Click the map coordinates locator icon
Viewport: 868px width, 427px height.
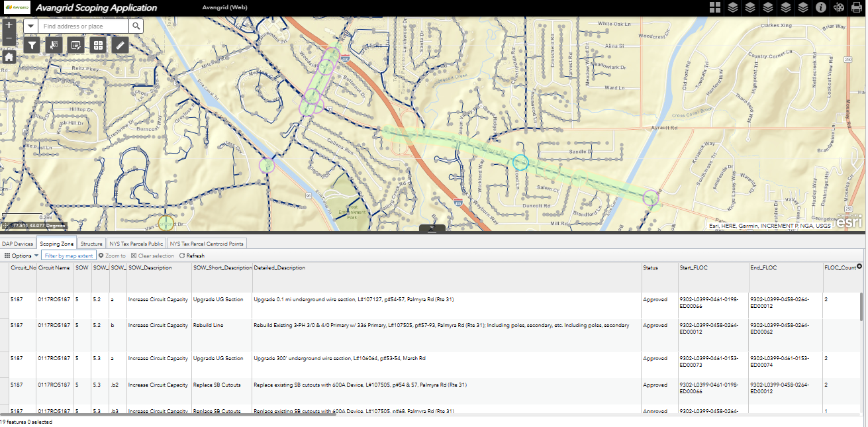pyautogui.click(x=5, y=225)
